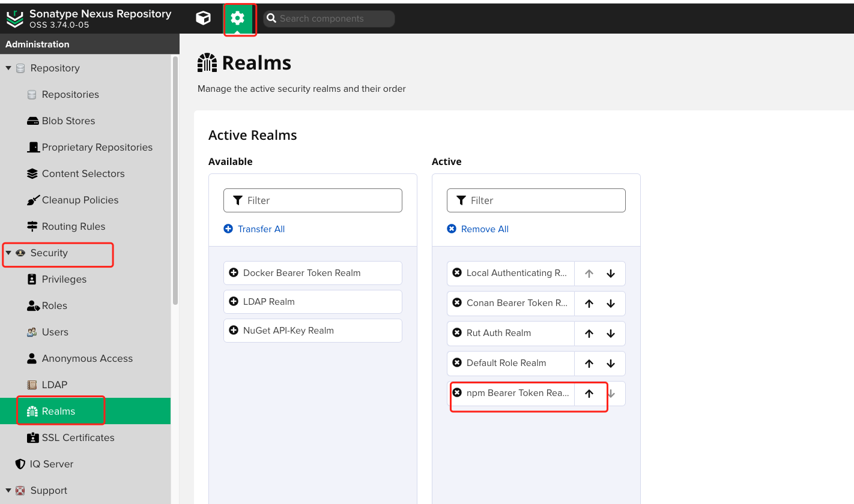Open Content Selectors page
This screenshot has width=854, height=504.
pyautogui.click(x=83, y=174)
